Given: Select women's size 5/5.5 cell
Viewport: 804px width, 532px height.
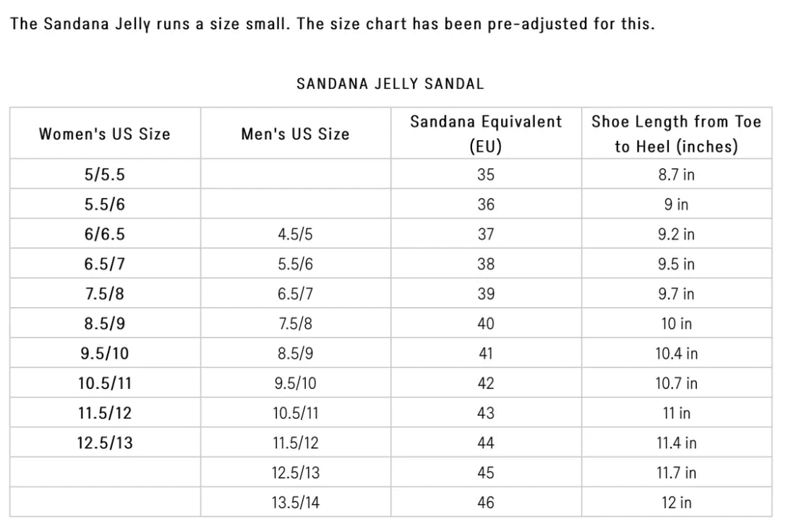Looking at the screenshot, I should (x=105, y=174).
